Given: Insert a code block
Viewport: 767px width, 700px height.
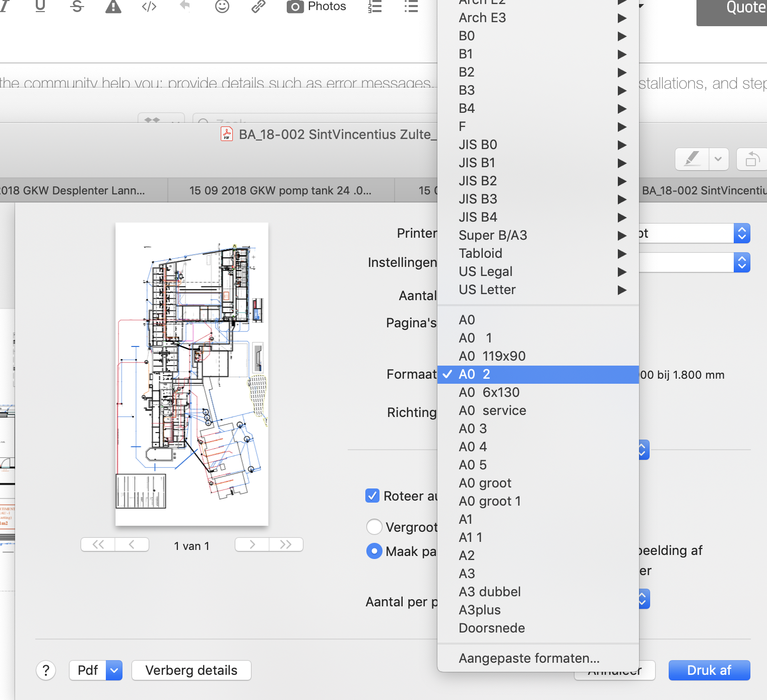Looking at the screenshot, I should [x=149, y=7].
